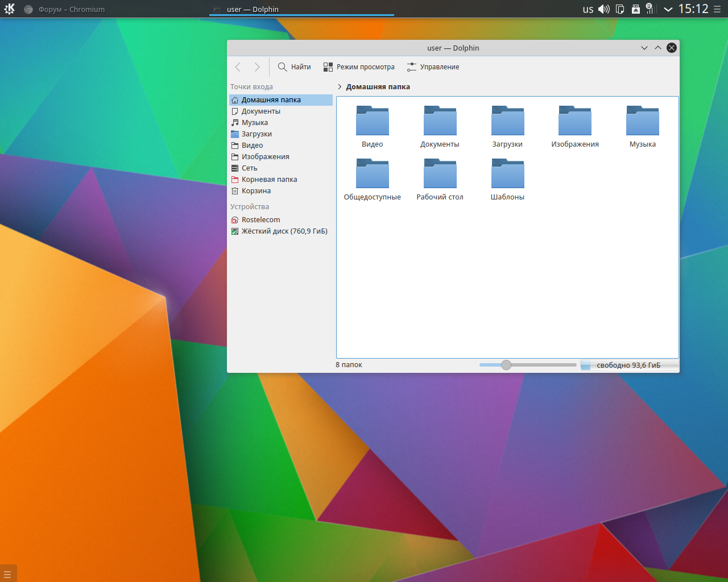Click the forward navigation arrow
The width and height of the screenshot is (728, 582).
click(x=257, y=67)
